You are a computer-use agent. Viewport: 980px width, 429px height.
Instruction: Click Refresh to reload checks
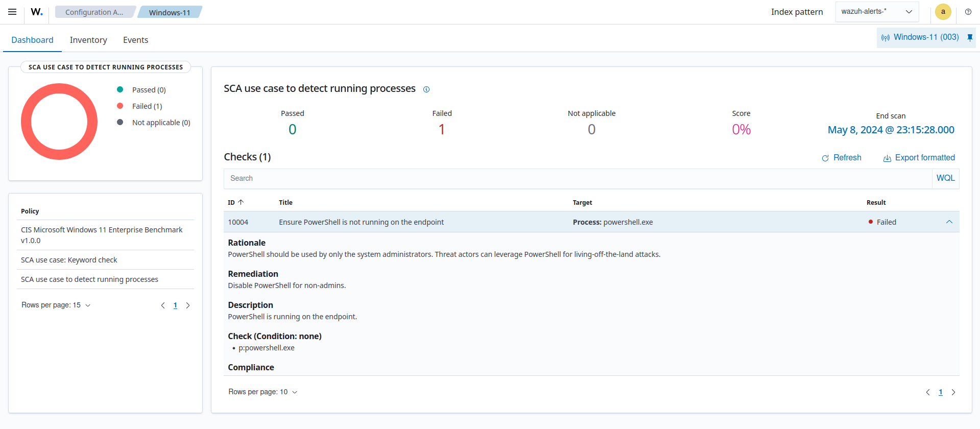pyautogui.click(x=841, y=158)
